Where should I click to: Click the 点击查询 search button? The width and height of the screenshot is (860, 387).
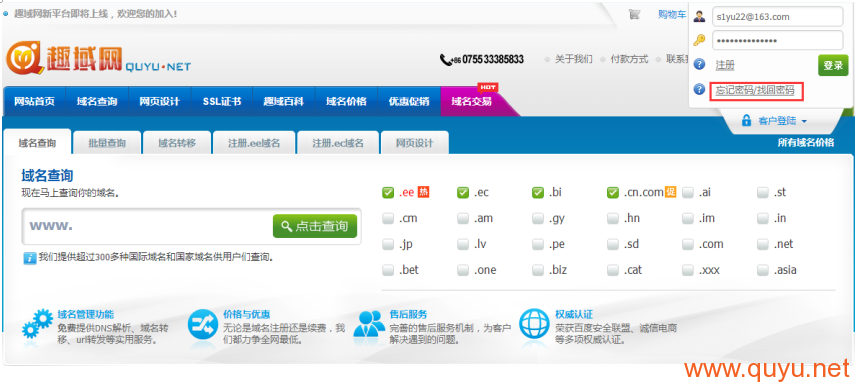point(315,226)
